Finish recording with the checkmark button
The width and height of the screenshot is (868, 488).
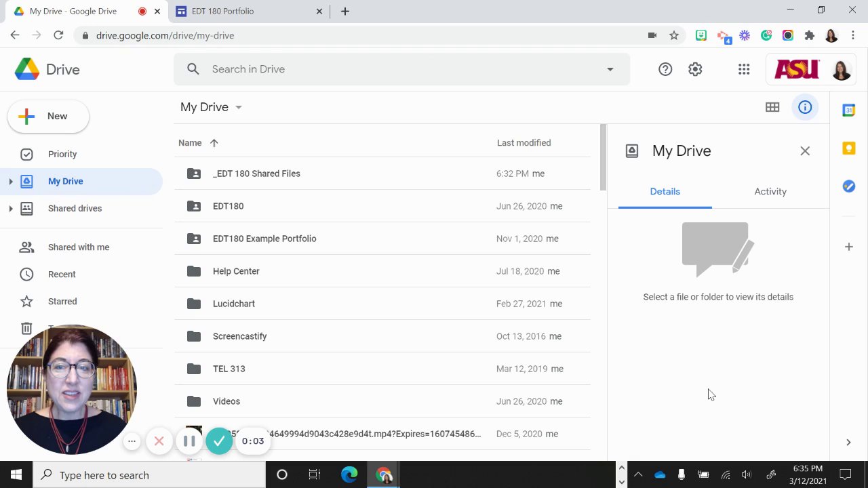(219, 441)
